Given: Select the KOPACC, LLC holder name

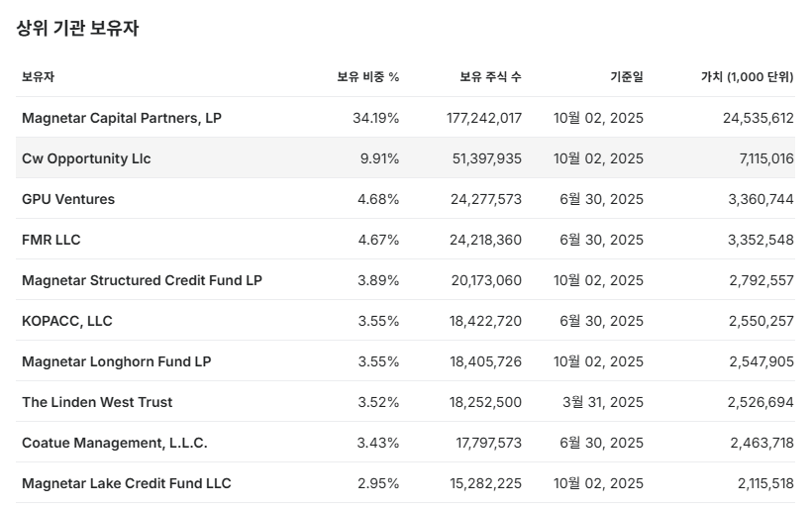Looking at the screenshot, I should tap(67, 321).
